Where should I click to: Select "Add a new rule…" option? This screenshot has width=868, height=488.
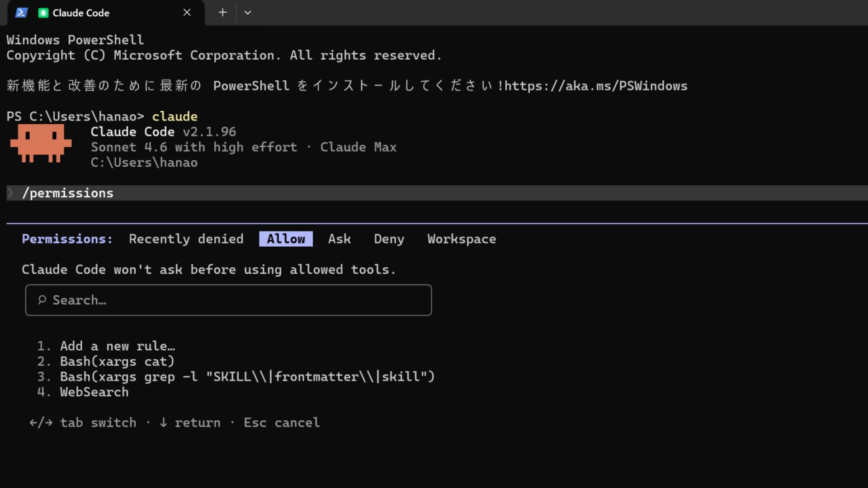point(117,346)
